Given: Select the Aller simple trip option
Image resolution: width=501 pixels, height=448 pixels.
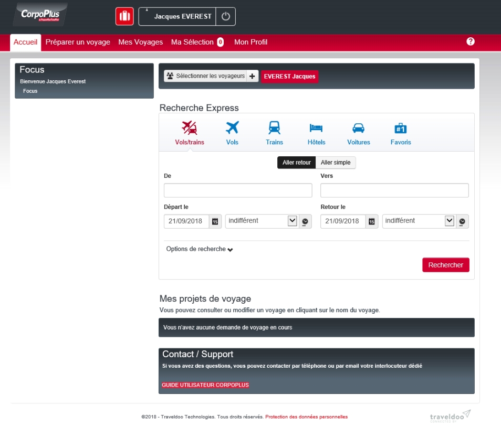Looking at the screenshot, I should tap(336, 163).
